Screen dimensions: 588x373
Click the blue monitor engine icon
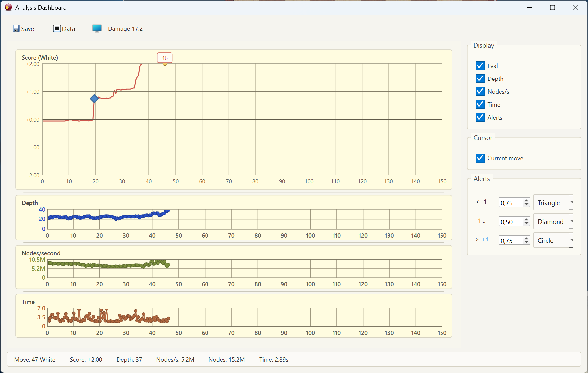point(97,28)
